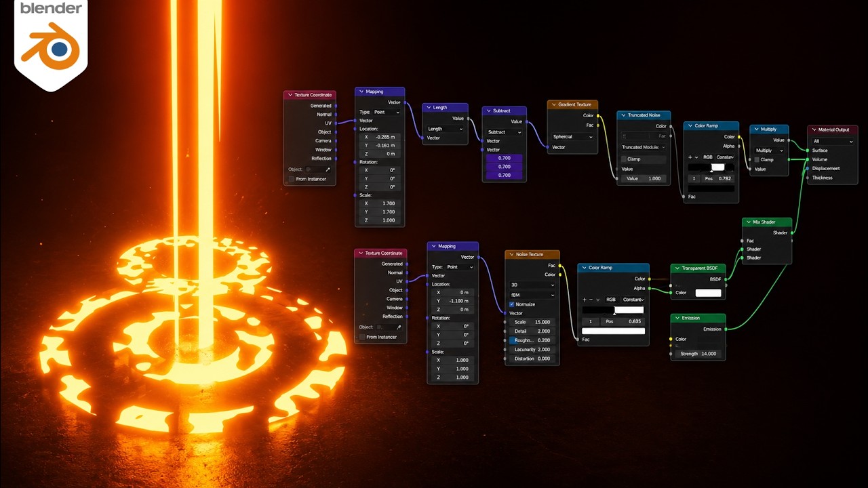The width and height of the screenshot is (868, 488).
Task: Click Scale 15.000 field in Noise Texture
Action: click(532, 323)
